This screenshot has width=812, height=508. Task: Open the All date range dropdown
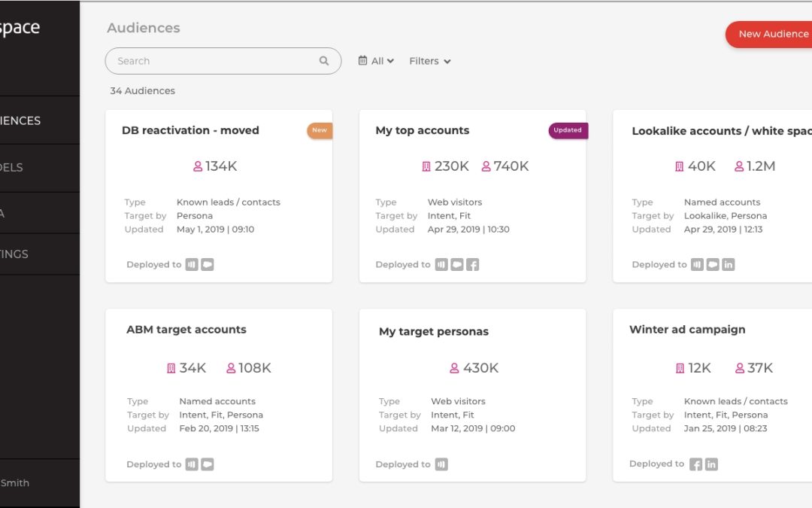(376, 61)
